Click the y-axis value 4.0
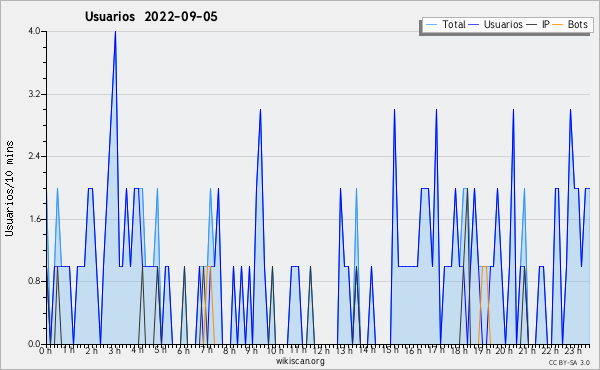The width and height of the screenshot is (600, 370). (x=34, y=31)
